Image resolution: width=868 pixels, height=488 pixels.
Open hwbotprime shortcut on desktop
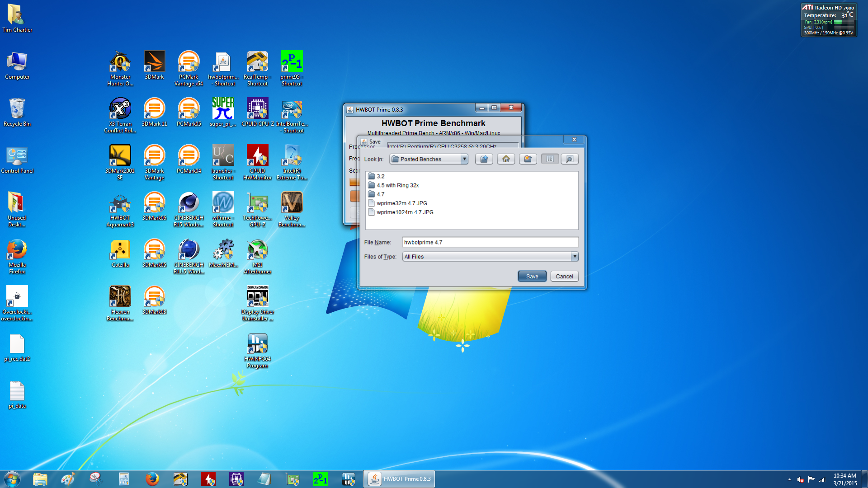223,69
